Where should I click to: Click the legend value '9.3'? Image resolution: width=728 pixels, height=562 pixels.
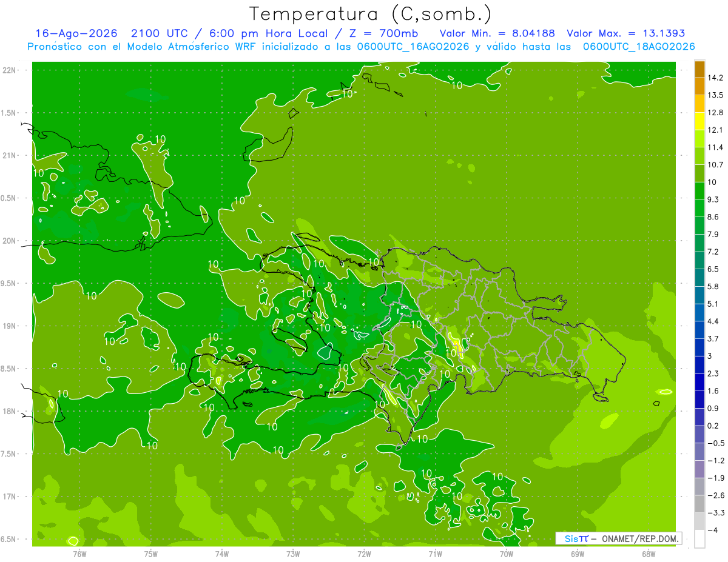(713, 199)
